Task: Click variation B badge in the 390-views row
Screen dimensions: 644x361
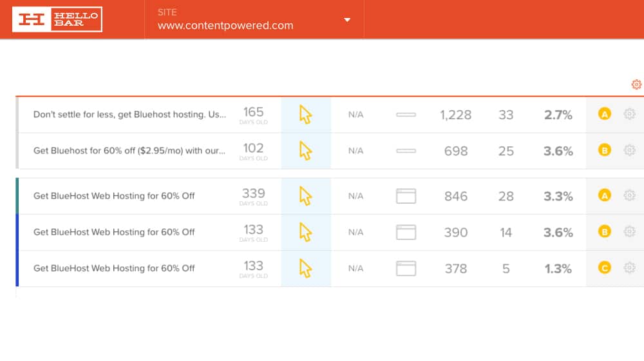Action: (x=605, y=231)
